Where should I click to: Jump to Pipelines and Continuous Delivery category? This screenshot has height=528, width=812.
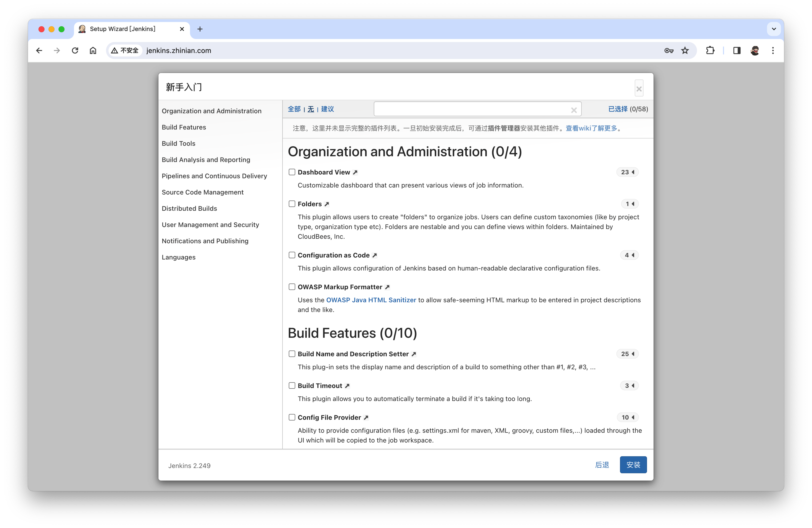(214, 176)
